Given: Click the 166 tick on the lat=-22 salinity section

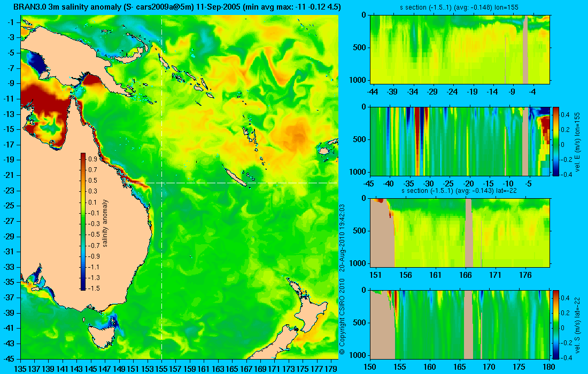Looking at the screenshot, I should [x=466, y=275].
